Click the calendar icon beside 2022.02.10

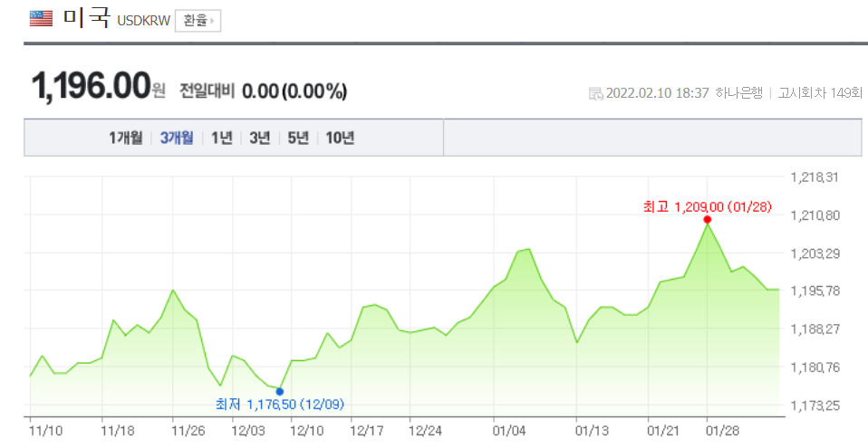click(595, 93)
